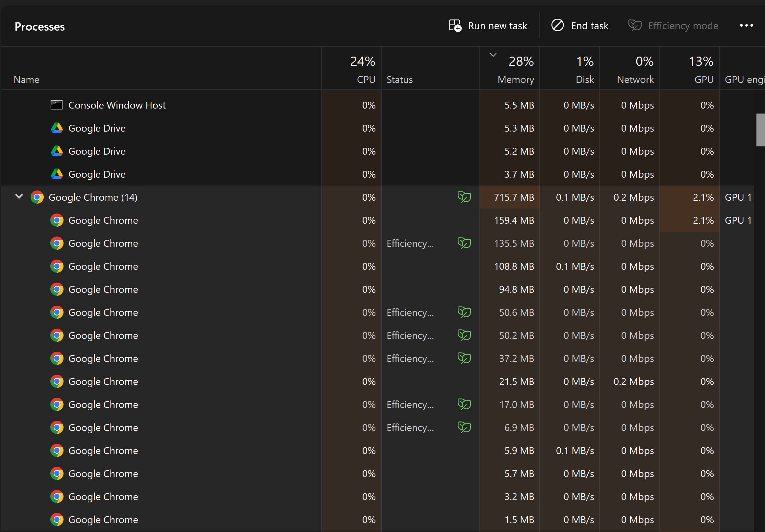Click the Efficiency mode leaf icon in toolbar
This screenshot has height=532, width=765.
point(635,26)
